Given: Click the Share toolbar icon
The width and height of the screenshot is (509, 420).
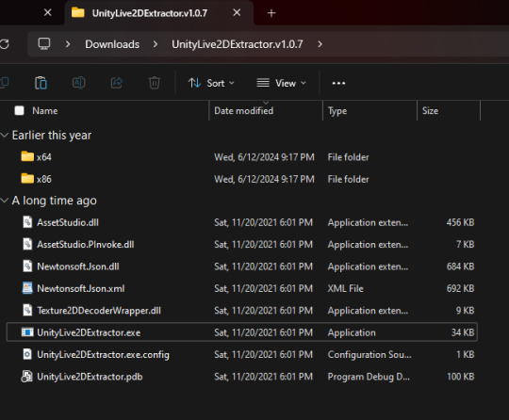Looking at the screenshot, I should coord(117,83).
